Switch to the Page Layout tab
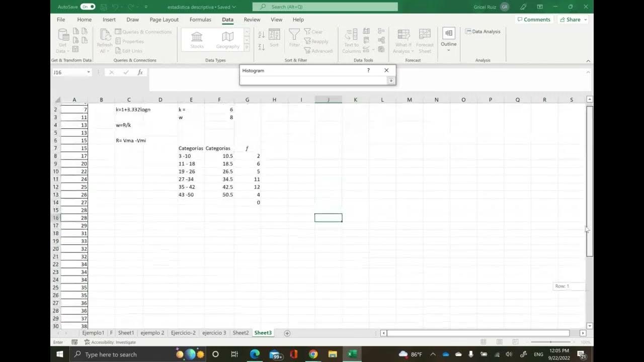 coord(164,20)
